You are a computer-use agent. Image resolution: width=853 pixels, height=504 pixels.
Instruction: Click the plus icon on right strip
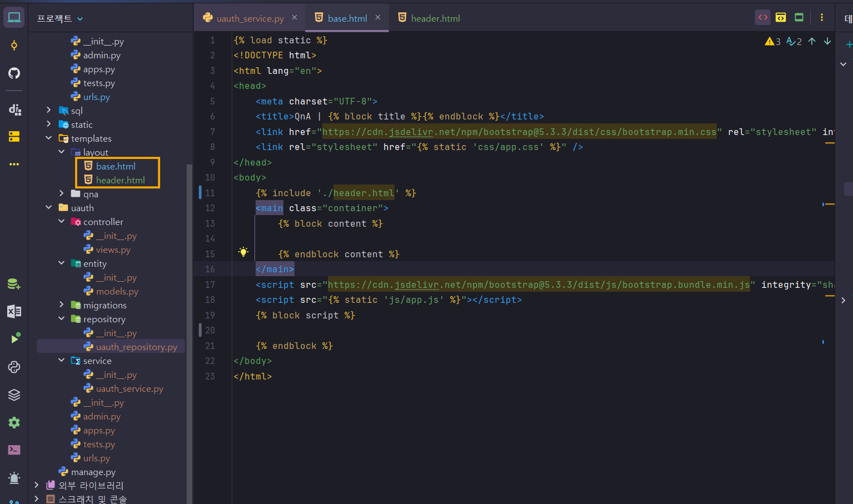(849, 44)
